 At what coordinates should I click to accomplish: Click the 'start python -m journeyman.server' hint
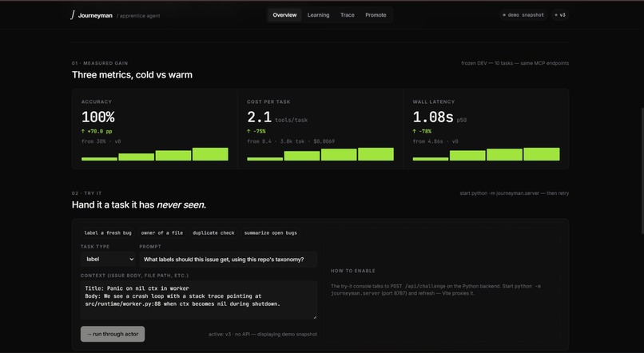pos(515,193)
